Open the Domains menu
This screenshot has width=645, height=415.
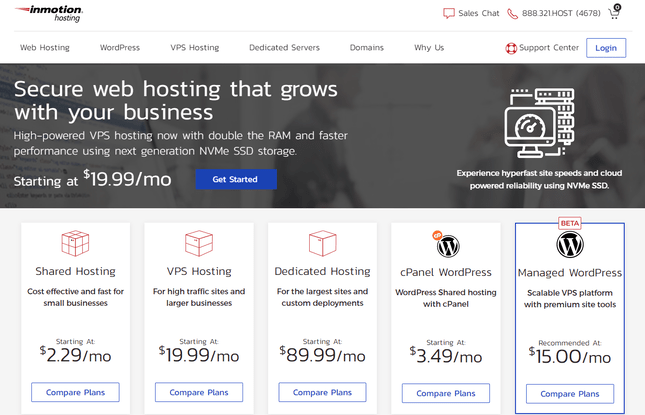click(367, 48)
